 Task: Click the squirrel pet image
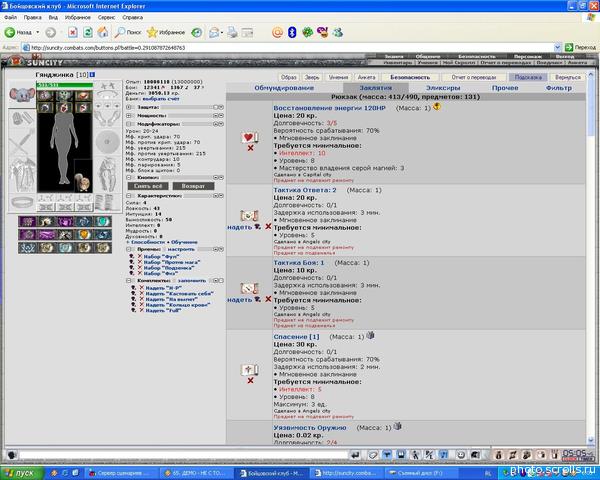pos(83,183)
